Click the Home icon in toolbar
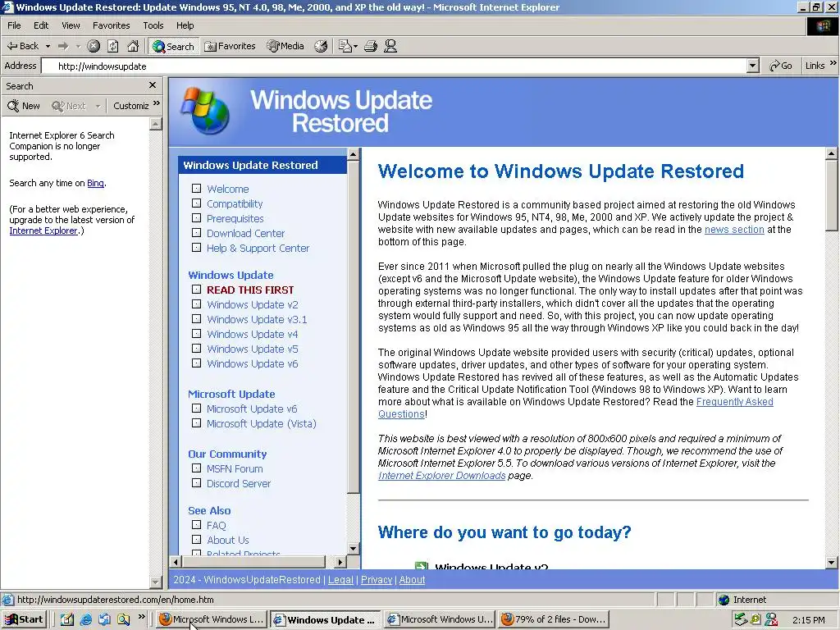840x630 pixels. (133, 46)
